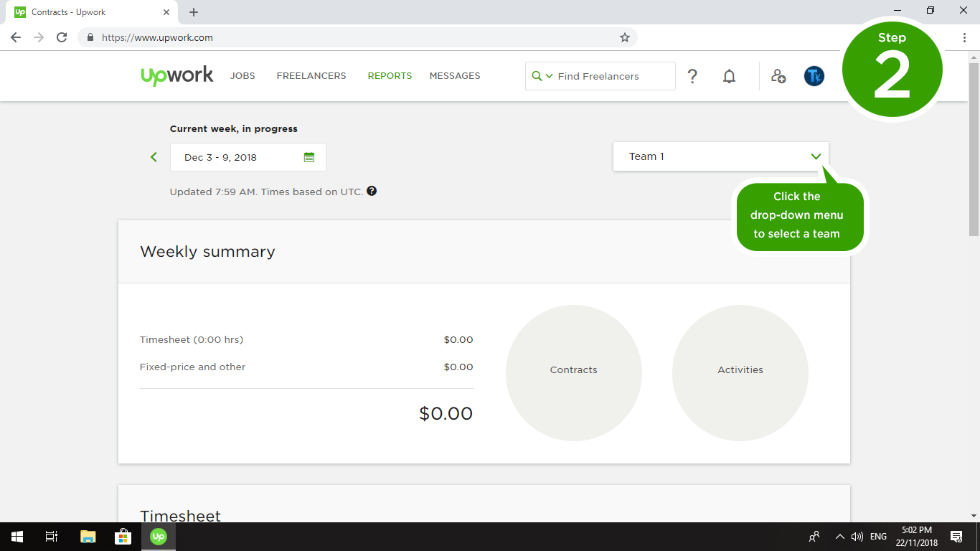This screenshot has height=551, width=980.
Task: Open the Windows Start menu
Action: [17, 537]
